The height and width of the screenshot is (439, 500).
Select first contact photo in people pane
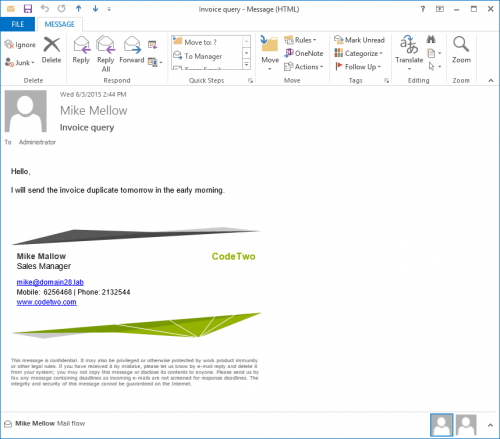[x=441, y=425]
